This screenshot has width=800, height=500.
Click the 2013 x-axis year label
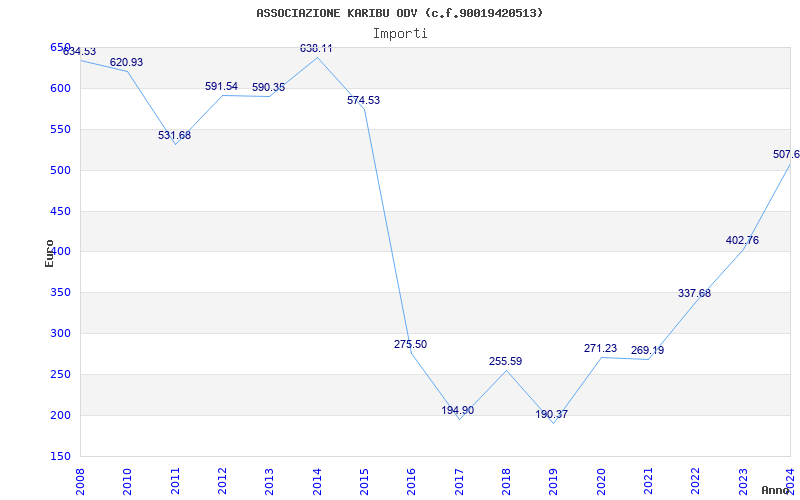point(269,482)
